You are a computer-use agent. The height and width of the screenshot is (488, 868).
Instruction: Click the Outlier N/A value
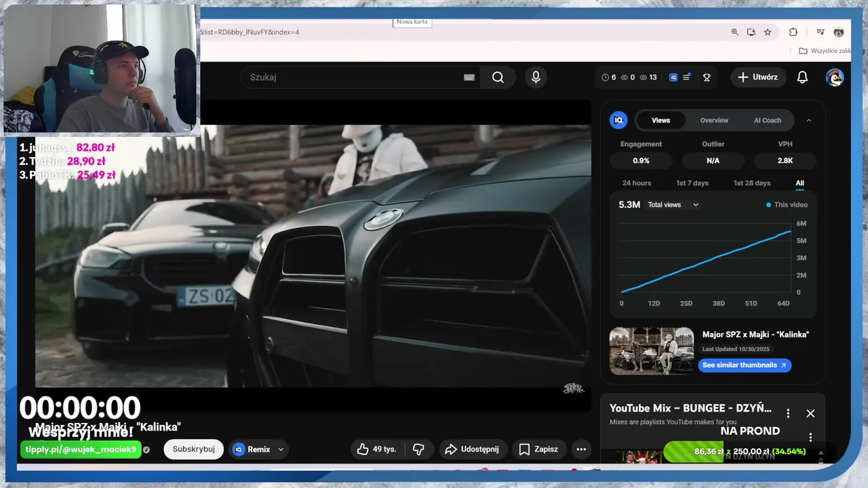713,161
